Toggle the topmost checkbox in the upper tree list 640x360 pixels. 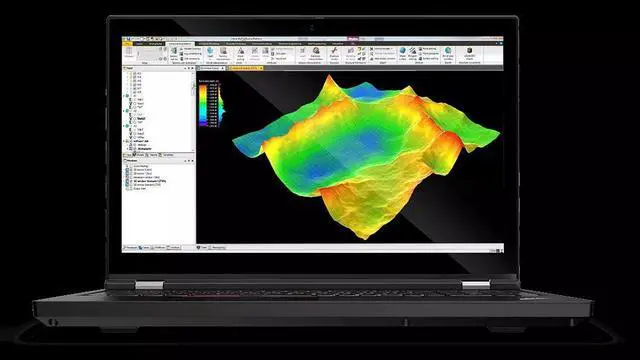coord(135,73)
